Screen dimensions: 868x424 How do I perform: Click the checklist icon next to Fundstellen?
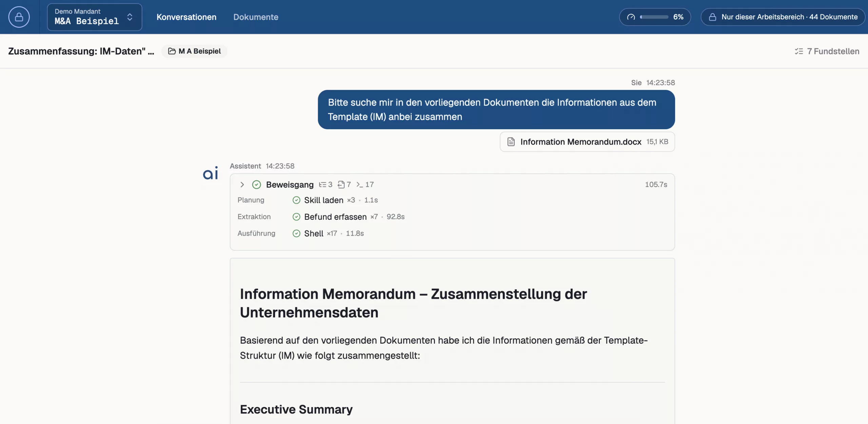coord(798,51)
